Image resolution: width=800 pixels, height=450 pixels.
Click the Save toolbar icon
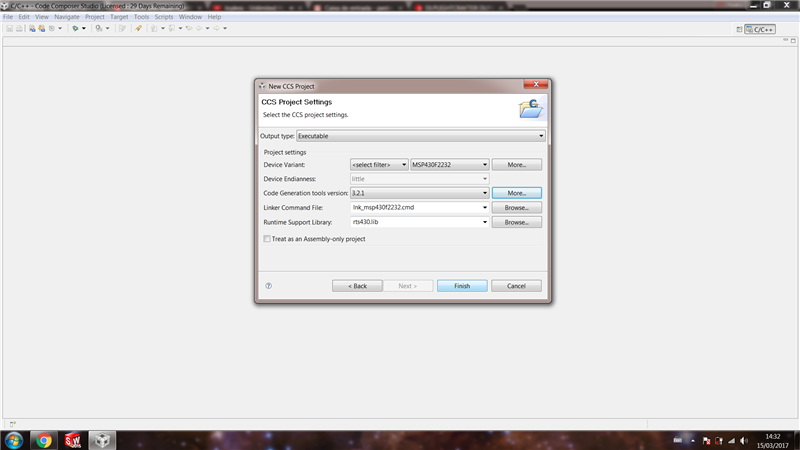click(9, 28)
